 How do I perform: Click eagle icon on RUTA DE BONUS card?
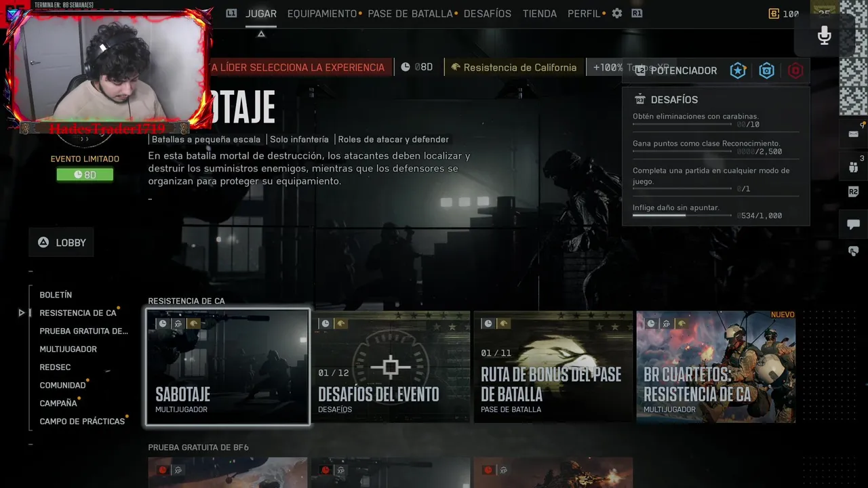coord(504,324)
